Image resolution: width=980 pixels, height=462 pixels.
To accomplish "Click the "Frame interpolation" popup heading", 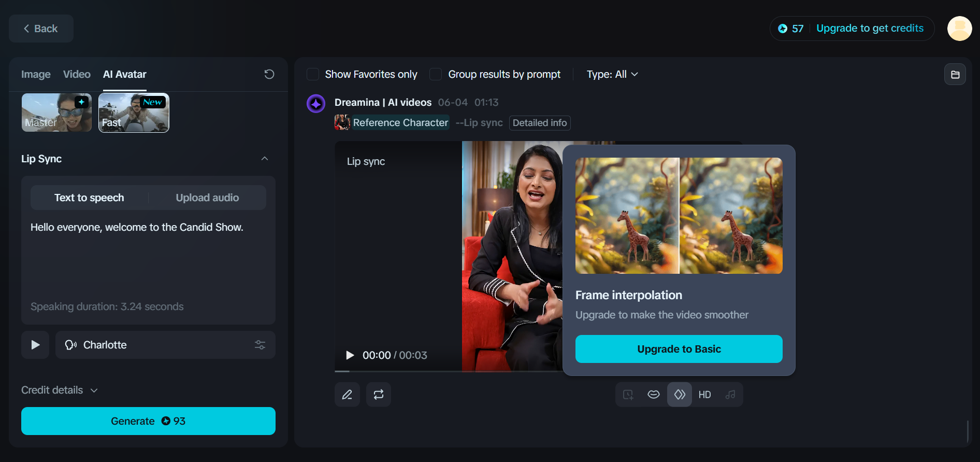I will click(x=629, y=295).
